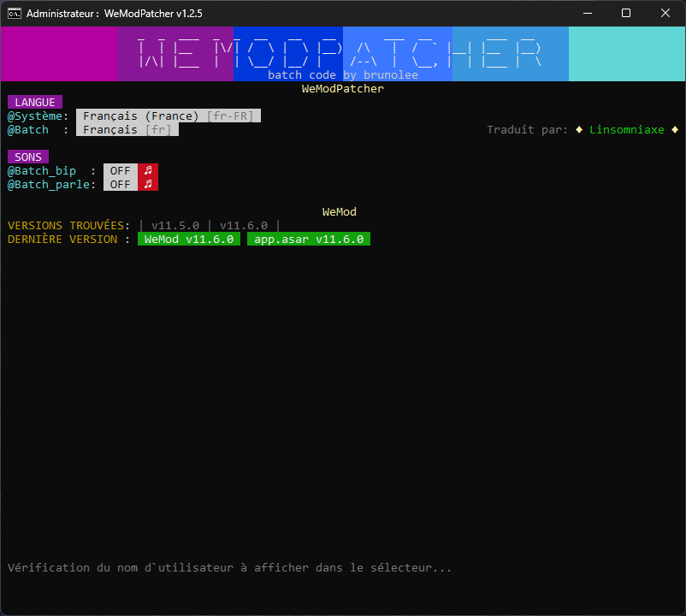
Task: Click the magenta SONS section header
Action: coord(27,157)
